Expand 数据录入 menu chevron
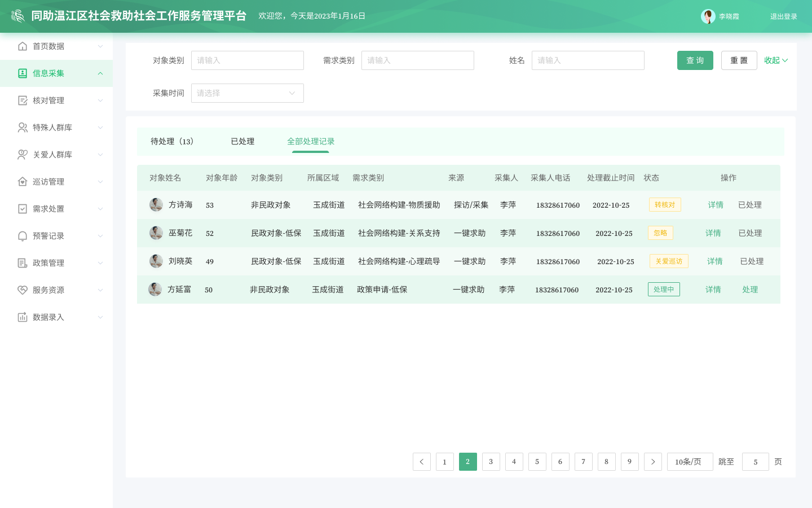This screenshot has height=508, width=812. pyautogui.click(x=100, y=317)
